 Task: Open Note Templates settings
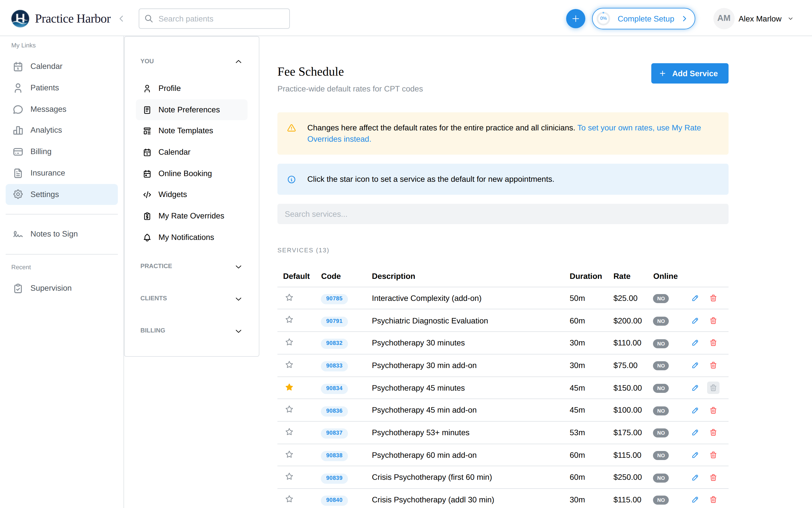point(192,131)
